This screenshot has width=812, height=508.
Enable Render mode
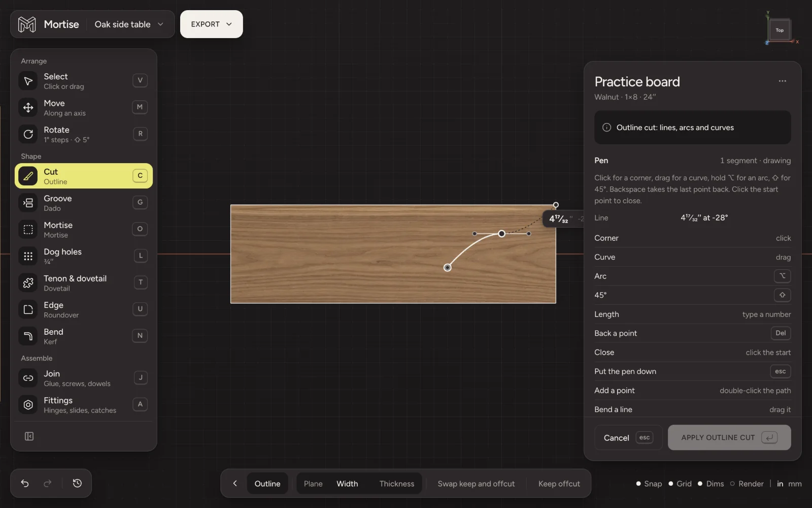click(747, 484)
